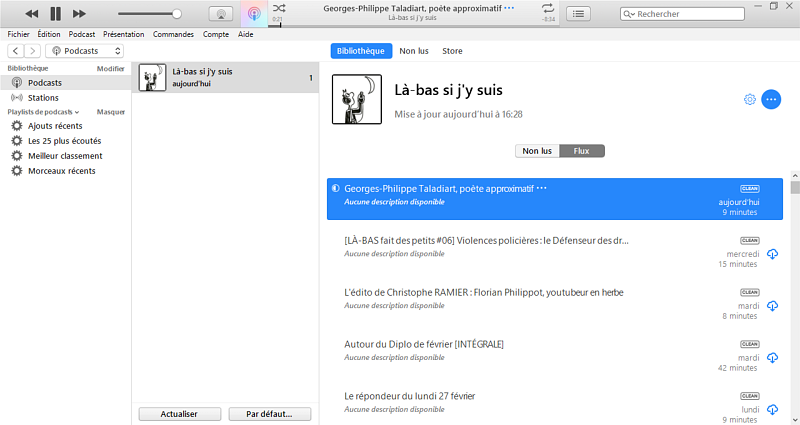Open the Aide menu
Screen dimensions: 800x425
[x=245, y=34]
